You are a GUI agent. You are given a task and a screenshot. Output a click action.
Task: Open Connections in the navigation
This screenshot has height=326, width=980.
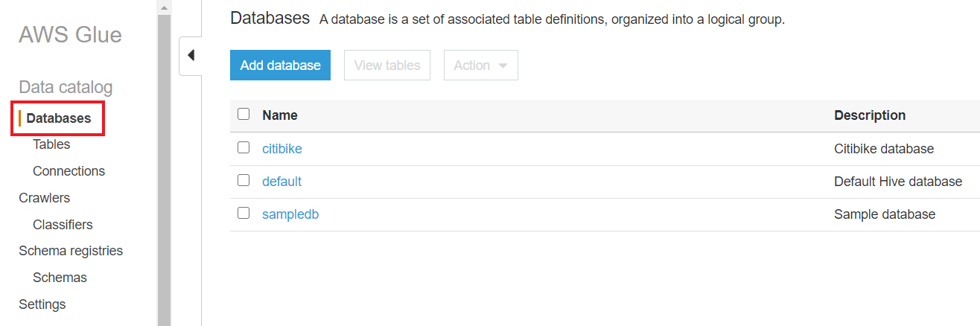click(x=69, y=171)
